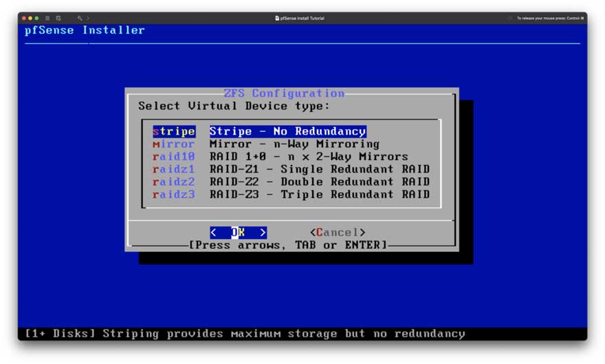Click the document icon before pfSense Install Tutorial
The width and height of the screenshot is (605, 364).
pos(277,18)
